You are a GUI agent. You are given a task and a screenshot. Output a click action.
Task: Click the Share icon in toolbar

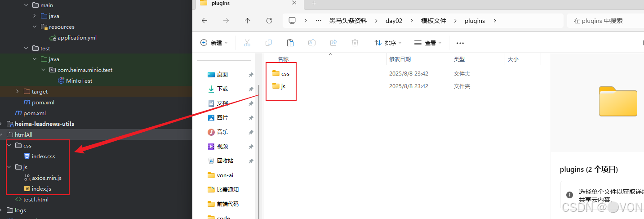click(x=333, y=43)
